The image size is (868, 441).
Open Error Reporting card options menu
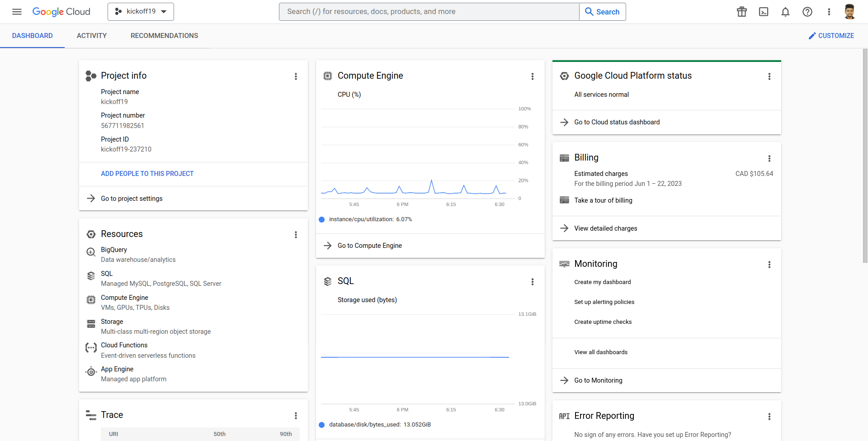[x=769, y=417]
